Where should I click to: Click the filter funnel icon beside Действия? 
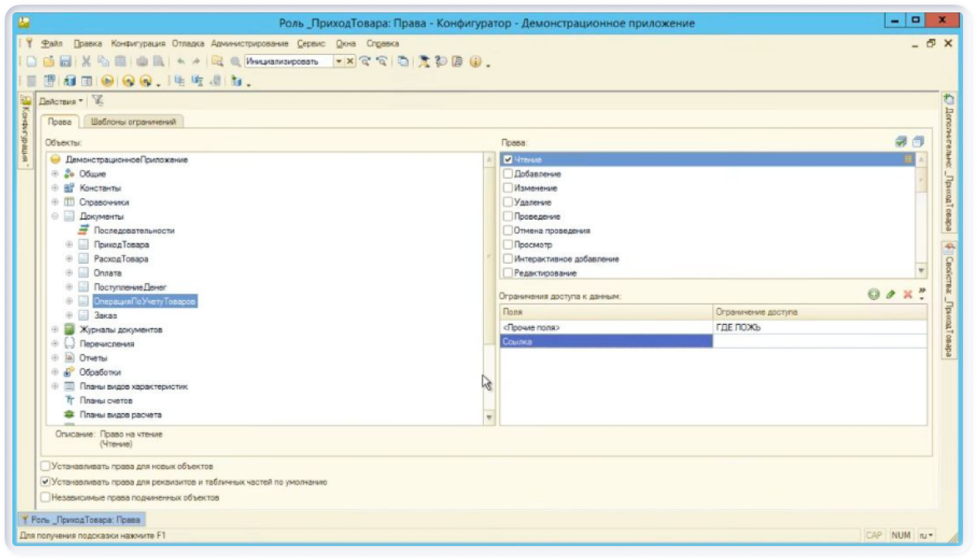point(98,101)
